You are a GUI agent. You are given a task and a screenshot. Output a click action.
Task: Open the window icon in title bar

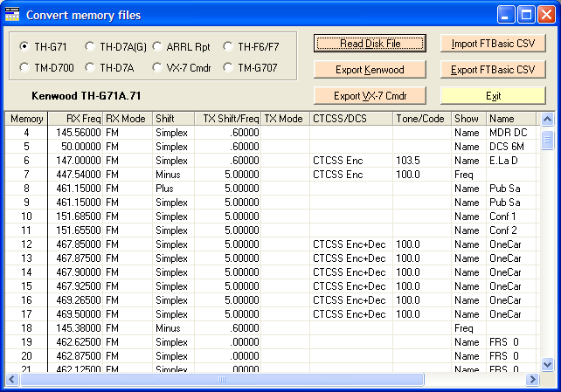[12, 15]
